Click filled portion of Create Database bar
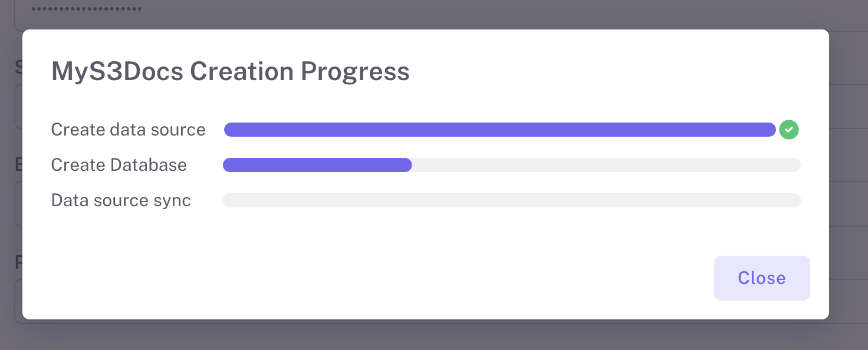 click(x=317, y=165)
